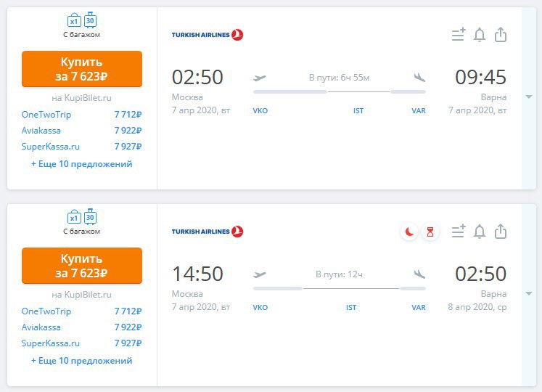Share the first flight with the share icon
Image resolution: width=542 pixels, height=392 pixels.
[x=500, y=35]
